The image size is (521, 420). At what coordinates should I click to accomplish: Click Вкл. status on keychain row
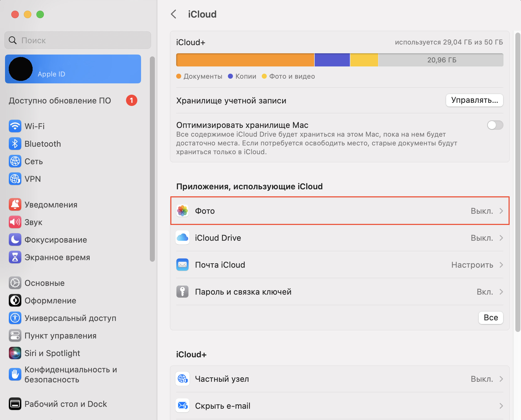485,292
